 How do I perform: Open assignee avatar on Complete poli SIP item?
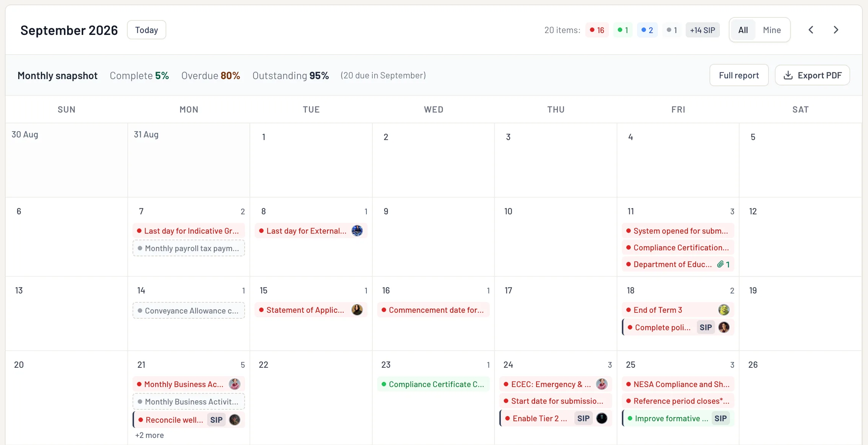[x=724, y=327]
